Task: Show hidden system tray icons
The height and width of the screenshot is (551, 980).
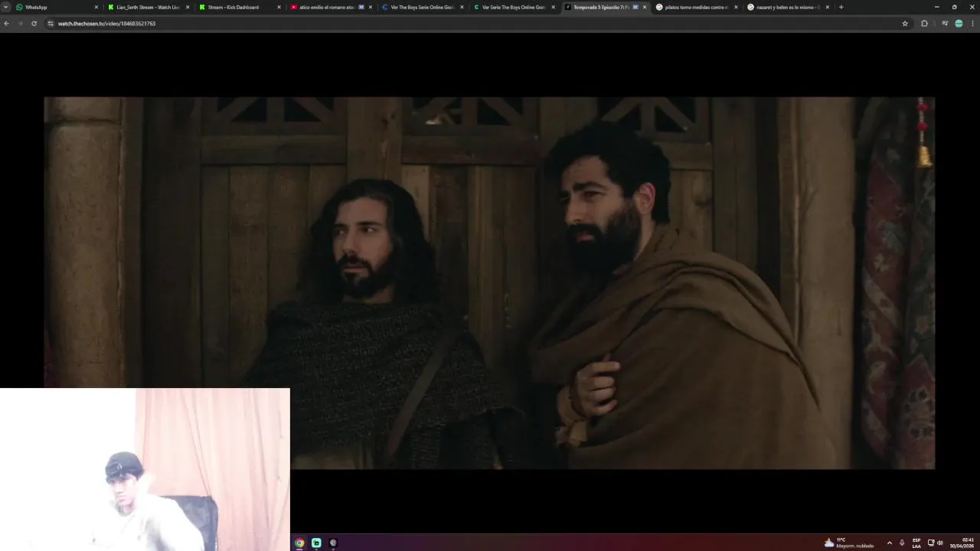Action: [x=889, y=543]
